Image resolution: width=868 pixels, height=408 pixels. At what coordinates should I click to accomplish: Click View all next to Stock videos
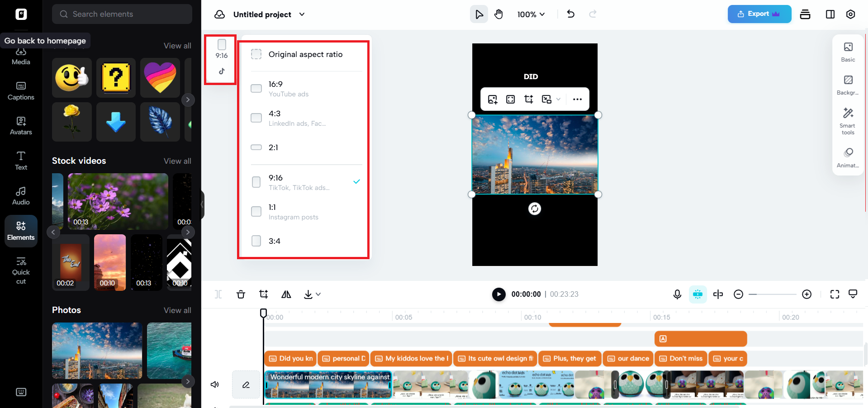[177, 161]
